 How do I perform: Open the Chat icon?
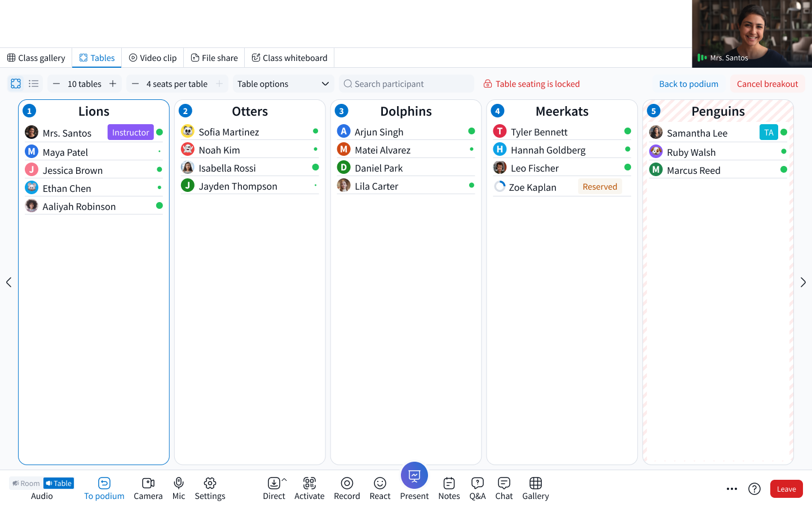click(504, 483)
